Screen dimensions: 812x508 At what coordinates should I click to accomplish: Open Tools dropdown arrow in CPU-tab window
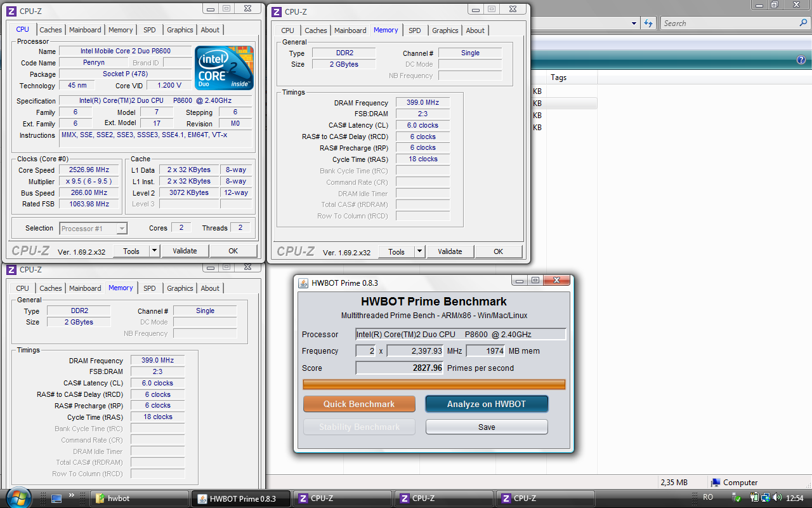click(x=154, y=251)
